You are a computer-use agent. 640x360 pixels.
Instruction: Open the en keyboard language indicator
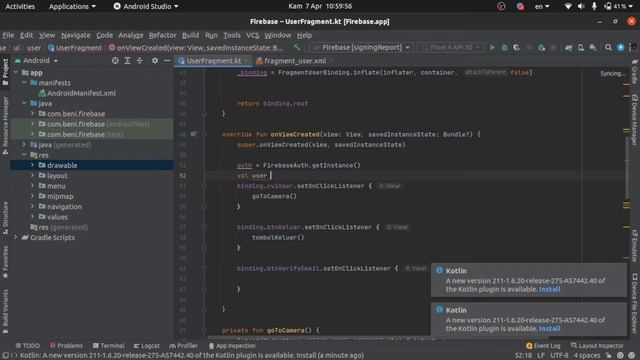pos(542,6)
